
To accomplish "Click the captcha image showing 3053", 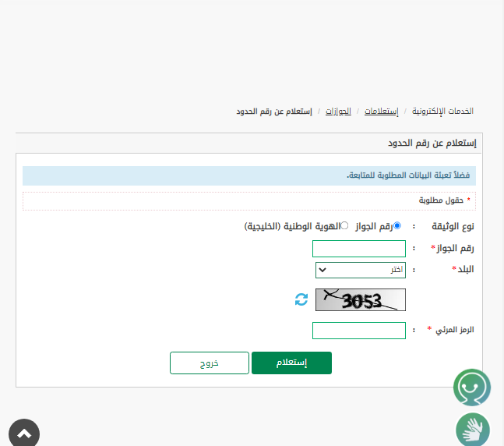I will coord(360,299).
